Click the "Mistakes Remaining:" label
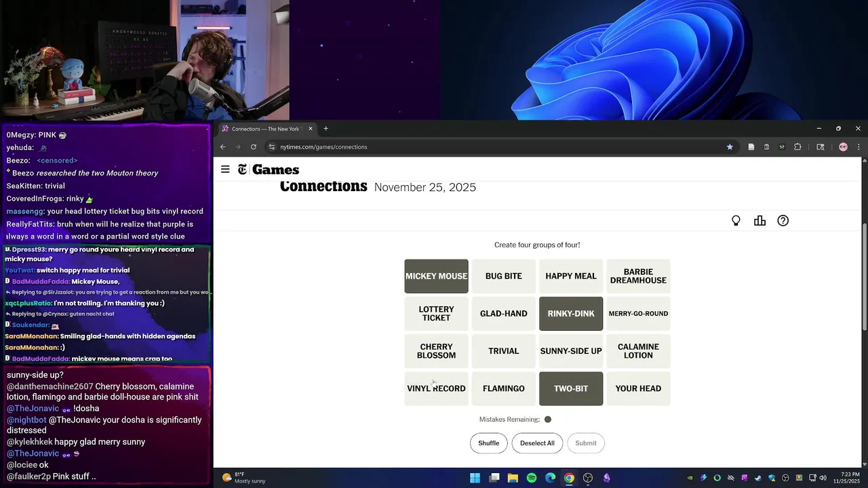 [x=509, y=420]
